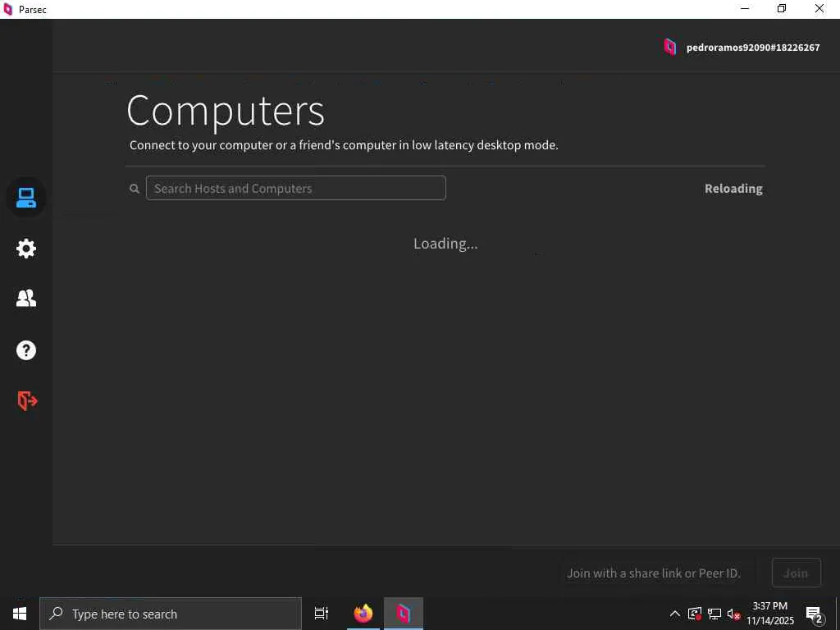Screen dimensions: 840x630
Task: Click the Reloading button
Action: (733, 189)
